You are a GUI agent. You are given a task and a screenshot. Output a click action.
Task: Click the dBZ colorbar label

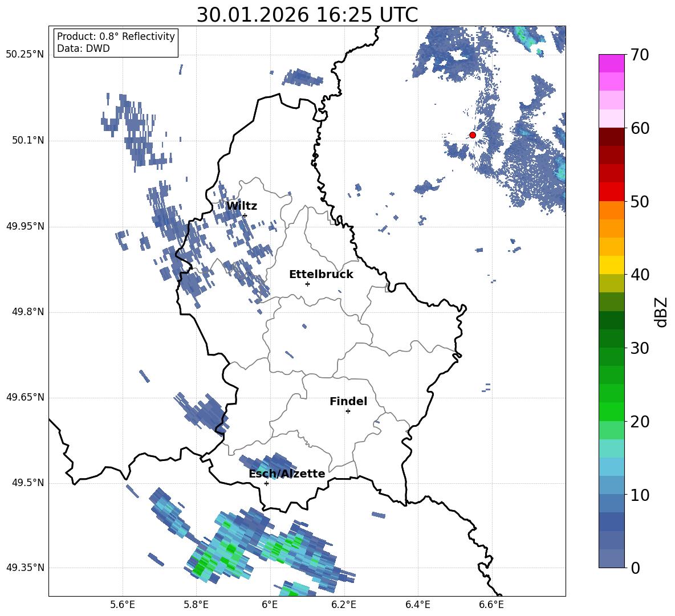pos(661,312)
